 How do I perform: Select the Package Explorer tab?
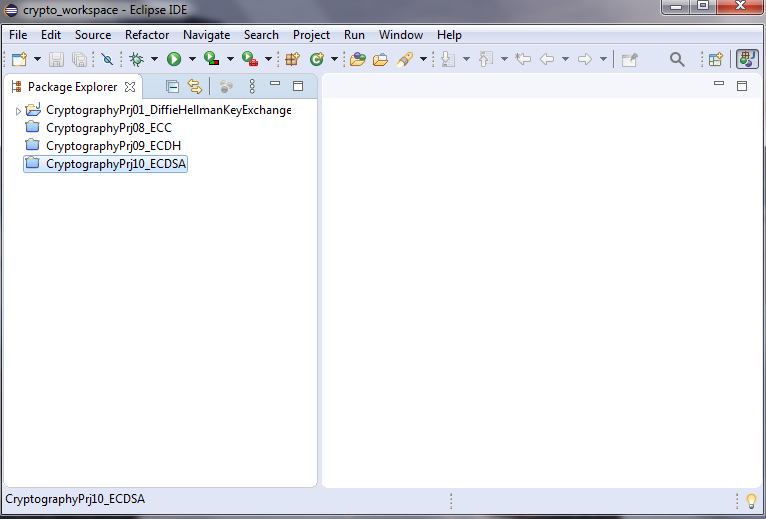point(72,86)
